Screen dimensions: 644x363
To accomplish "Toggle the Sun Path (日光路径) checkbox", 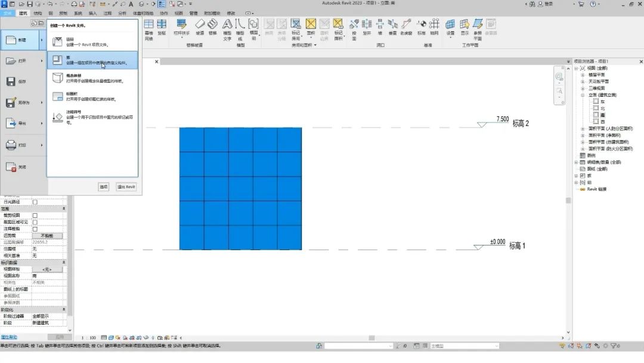I will [35, 202].
